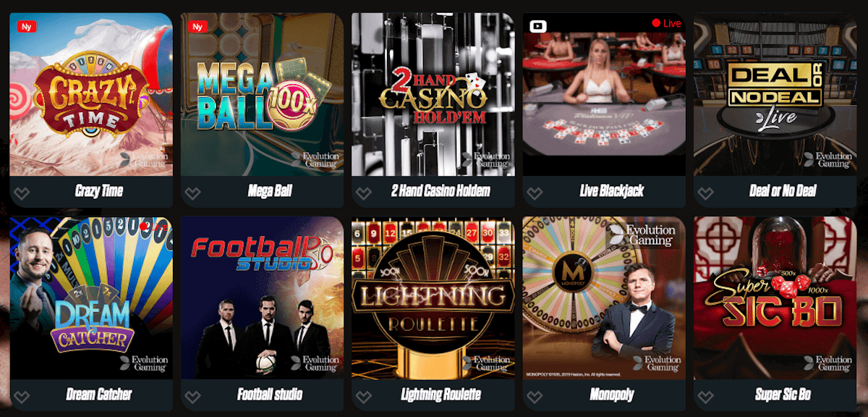Click the favorite heart icon under Crazy Time

(22, 194)
